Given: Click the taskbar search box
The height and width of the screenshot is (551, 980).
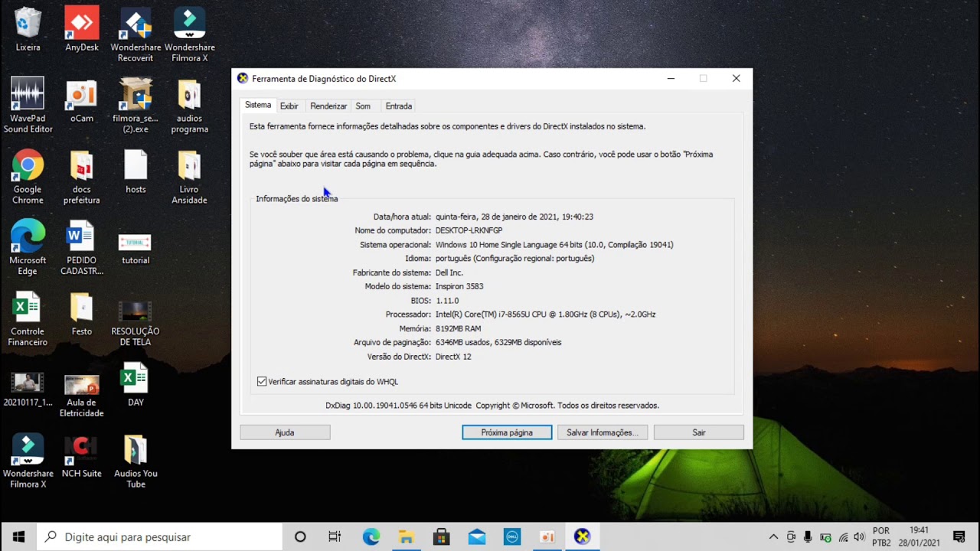Looking at the screenshot, I should pos(159,536).
